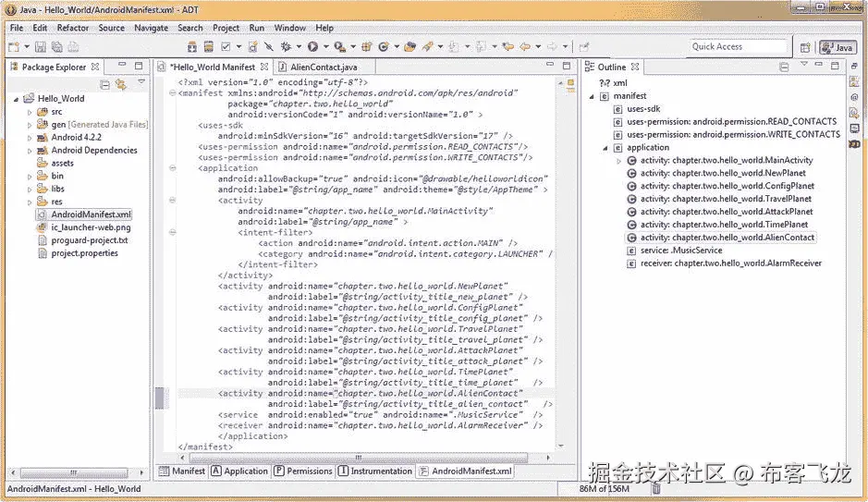This screenshot has height=502, width=868.
Task: Switch to the Manifest bottom tab
Action: [x=182, y=471]
